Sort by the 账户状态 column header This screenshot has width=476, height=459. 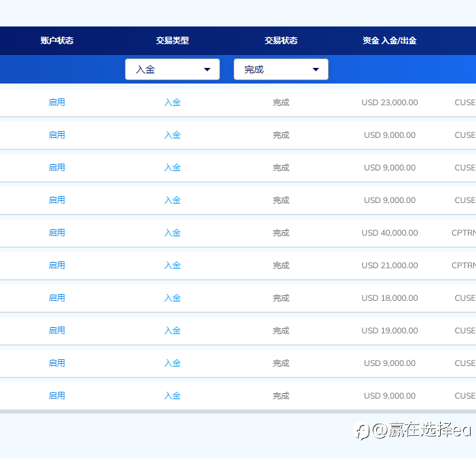(x=57, y=40)
